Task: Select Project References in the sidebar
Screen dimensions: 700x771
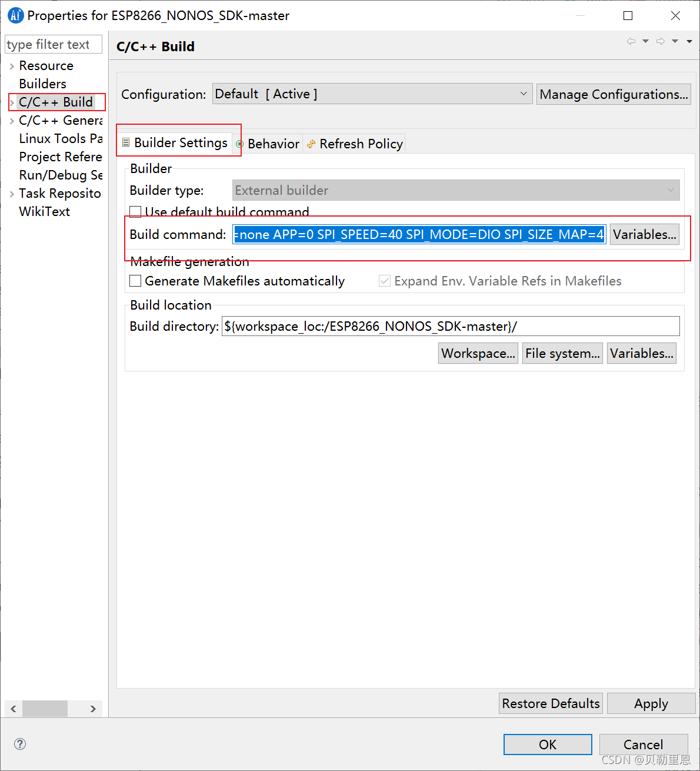Action: (x=61, y=157)
